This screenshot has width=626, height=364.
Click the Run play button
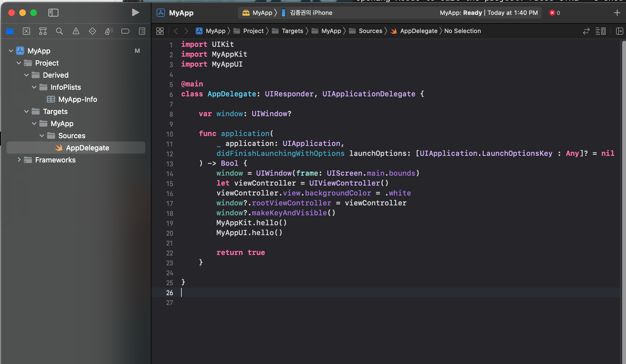click(x=135, y=13)
